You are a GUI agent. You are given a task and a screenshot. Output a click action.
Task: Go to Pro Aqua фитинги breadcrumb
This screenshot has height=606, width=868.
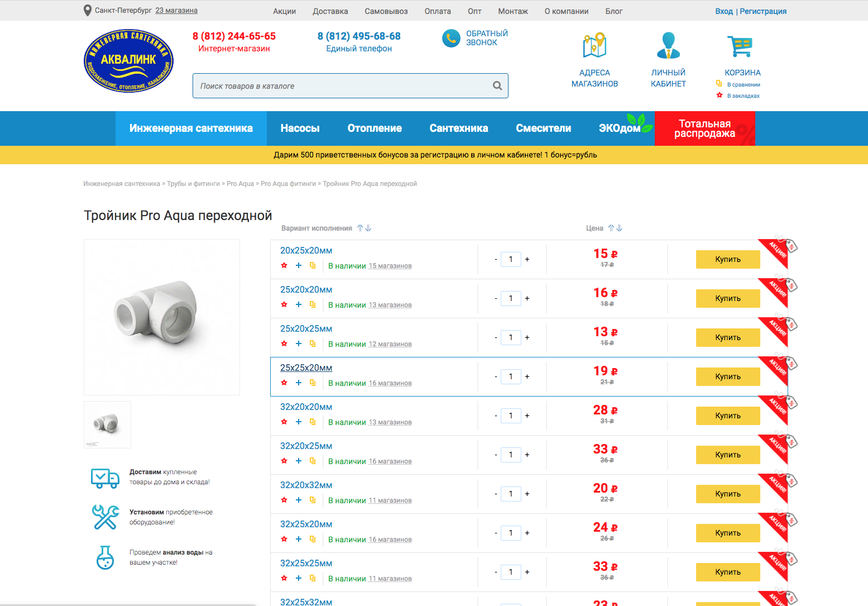[288, 184]
